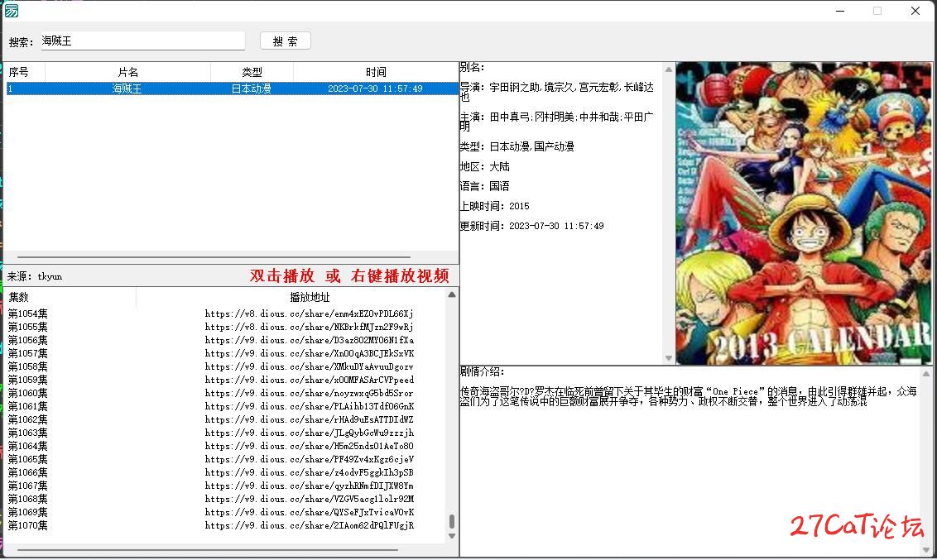
Task: Click the details panel scroll-up arrow
Action: [669, 69]
